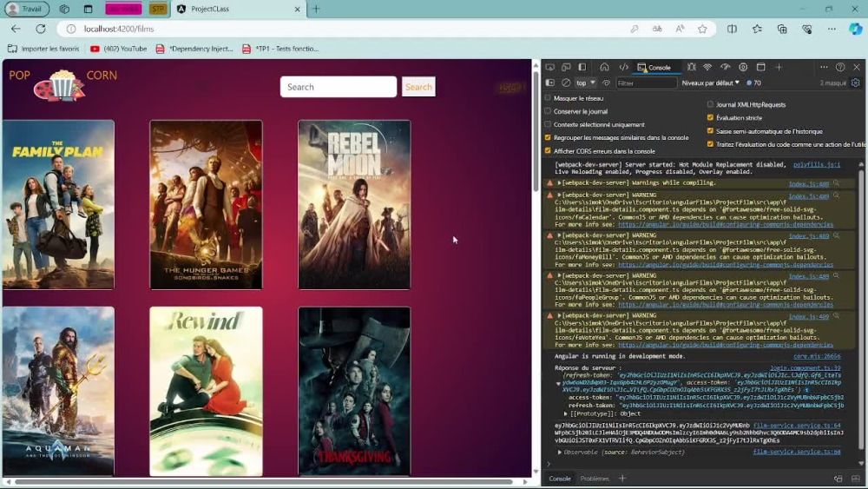Add more tools with the DevTools plus icon
This screenshot has width=868, height=489.
779,67
